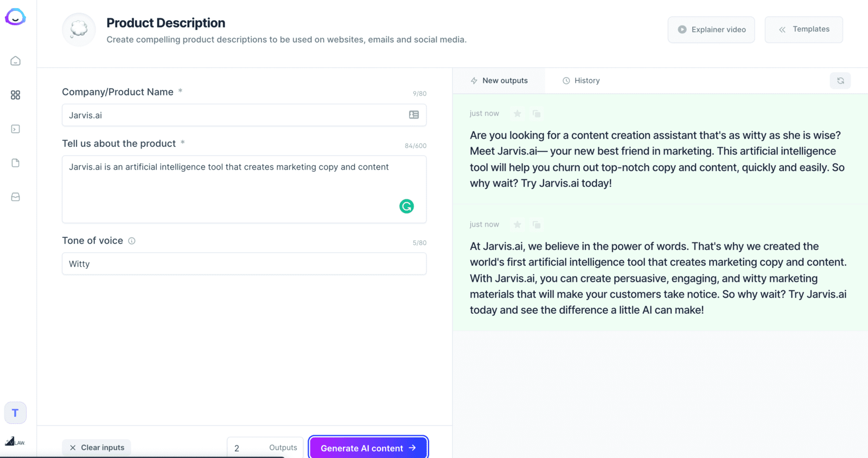This screenshot has width=868, height=458.
Task: Click the "Tone of voice" label text
Action: click(92, 241)
